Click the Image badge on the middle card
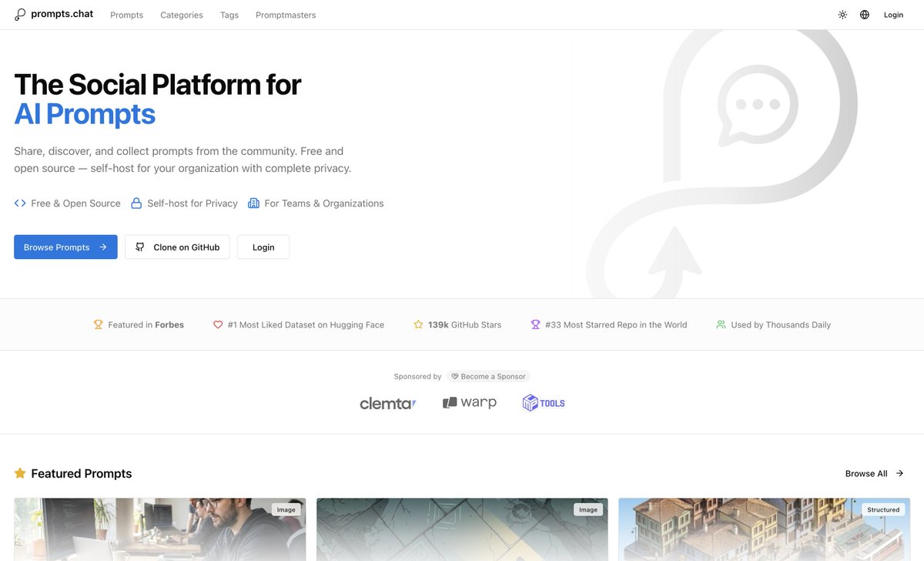 588,509
